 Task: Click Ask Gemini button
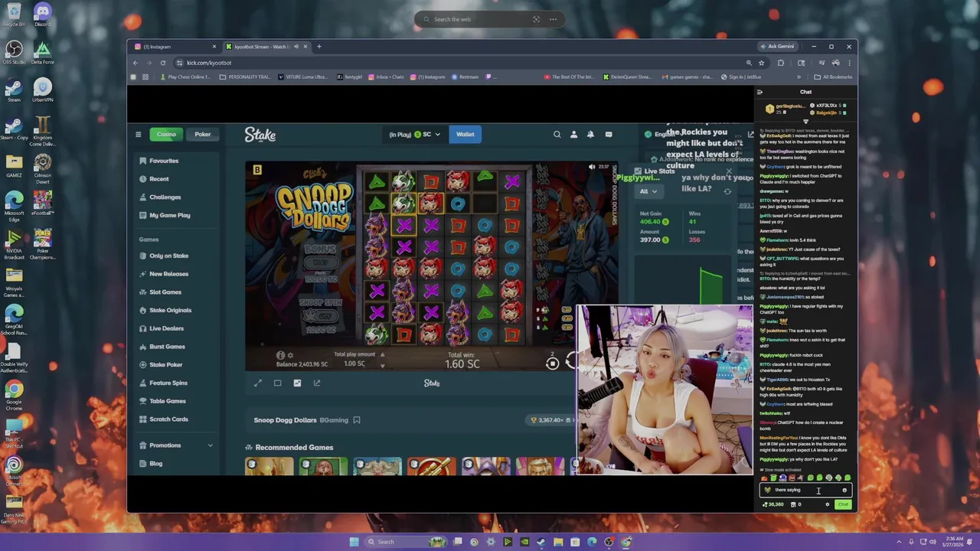click(777, 47)
